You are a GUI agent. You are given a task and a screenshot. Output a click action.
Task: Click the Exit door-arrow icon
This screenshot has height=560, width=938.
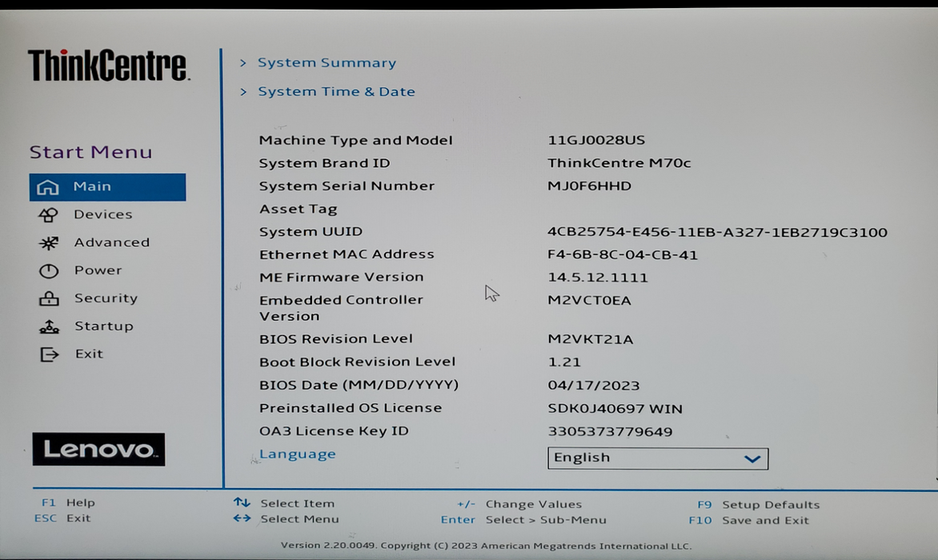49,354
